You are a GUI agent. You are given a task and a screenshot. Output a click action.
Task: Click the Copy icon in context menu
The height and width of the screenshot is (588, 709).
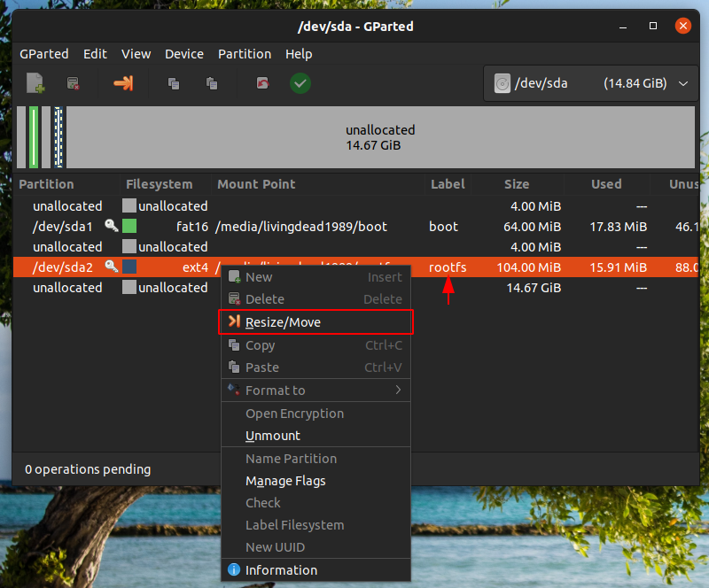tap(234, 345)
